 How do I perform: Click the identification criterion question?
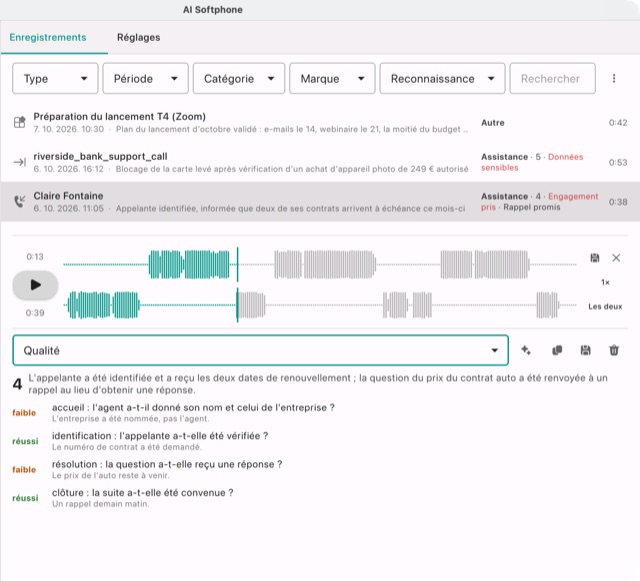pyautogui.click(x=160, y=436)
